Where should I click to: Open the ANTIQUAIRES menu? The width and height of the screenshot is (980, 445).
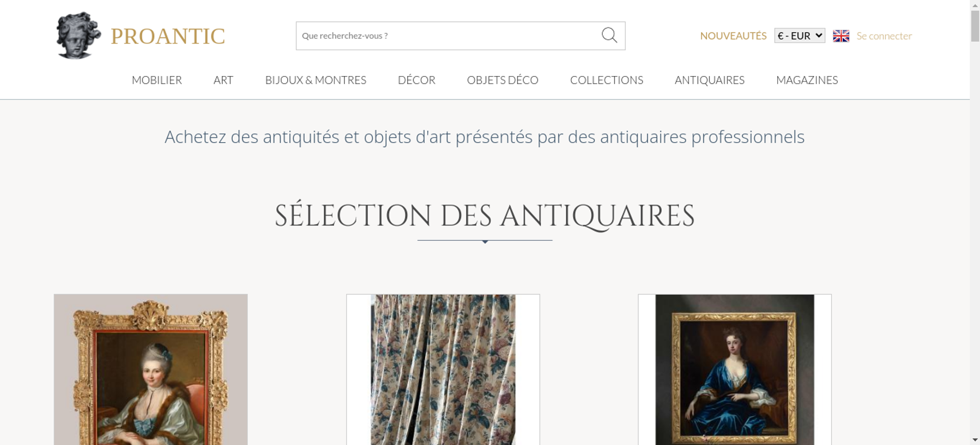[710, 80]
